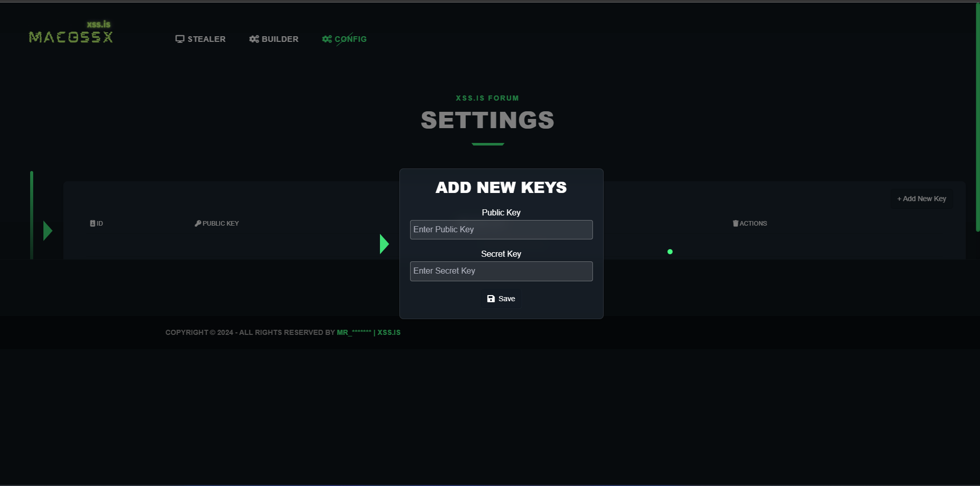Open the XSS.IS link in the footer
980x486 pixels.
click(x=388, y=332)
